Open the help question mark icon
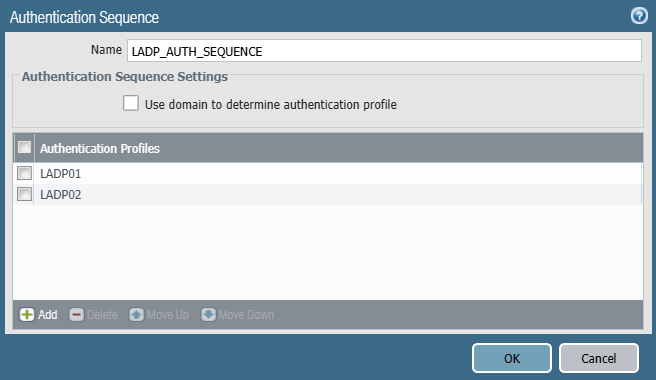 tap(639, 16)
